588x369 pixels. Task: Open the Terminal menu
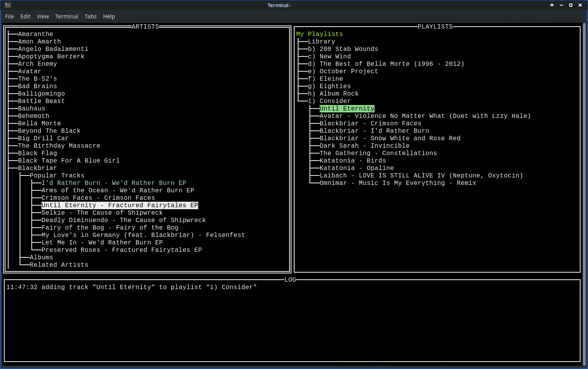point(67,16)
